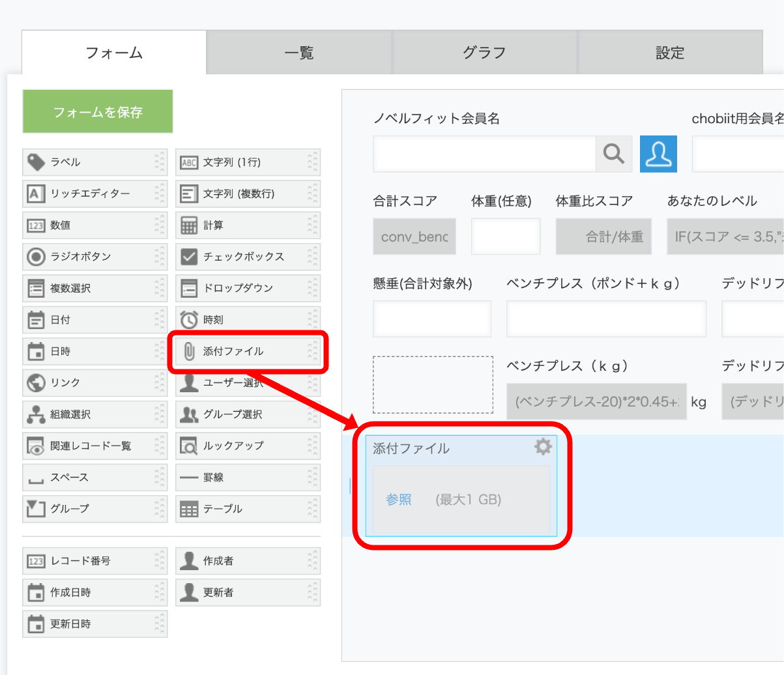This screenshot has width=784, height=675.
Task: Click the フォームを保存 button
Action: pyautogui.click(x=98, y=111)
